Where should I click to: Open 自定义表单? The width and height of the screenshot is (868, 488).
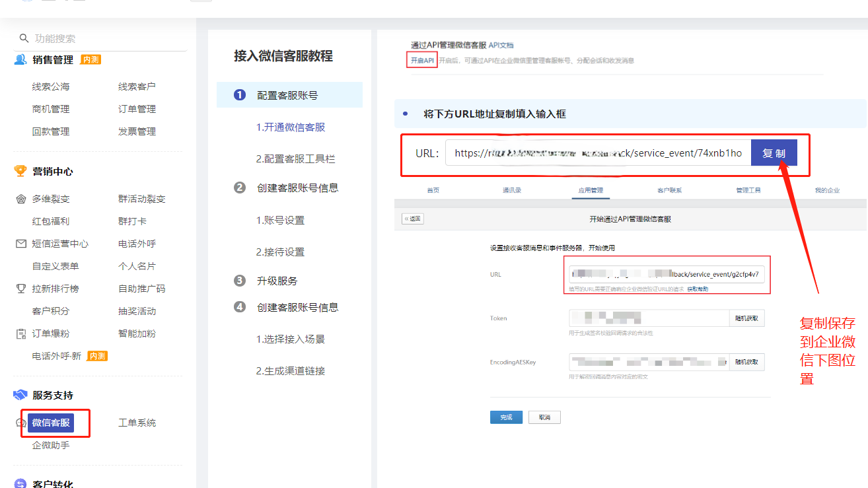click(55, 266)
